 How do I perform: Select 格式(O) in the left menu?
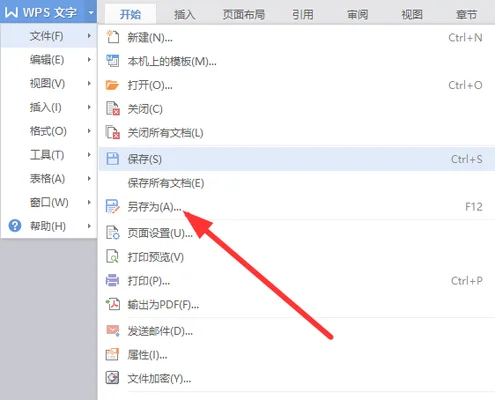[x=49, y=131]
